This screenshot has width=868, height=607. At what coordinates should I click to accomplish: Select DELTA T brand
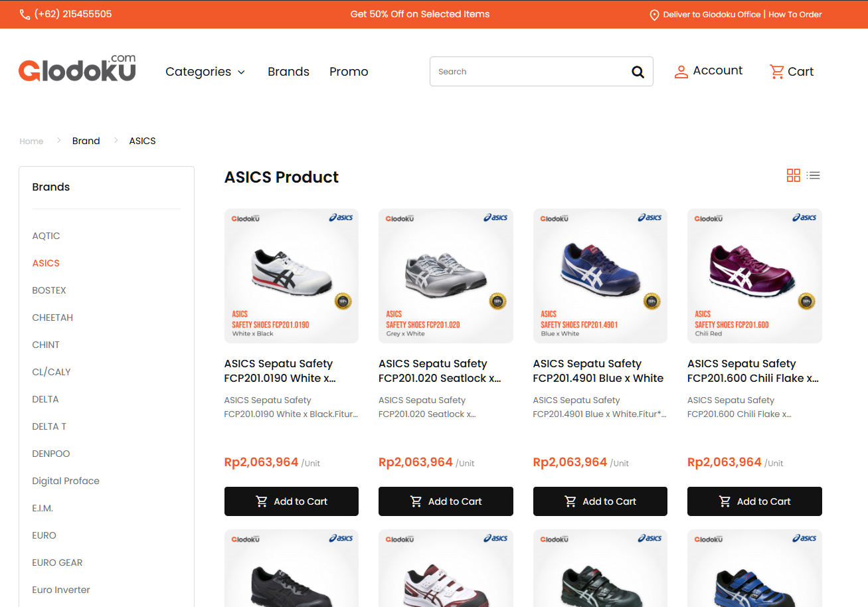[49, 426]
